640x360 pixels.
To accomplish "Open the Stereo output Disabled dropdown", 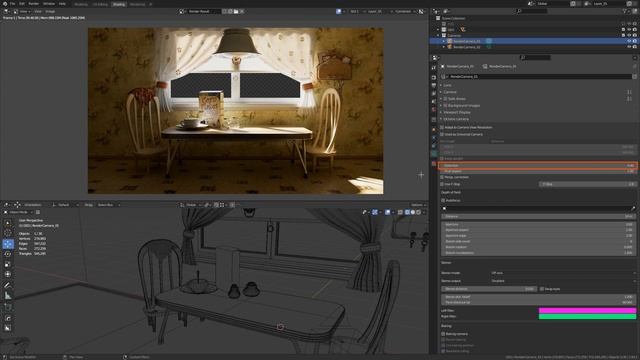I will click(x=563, y=281).
